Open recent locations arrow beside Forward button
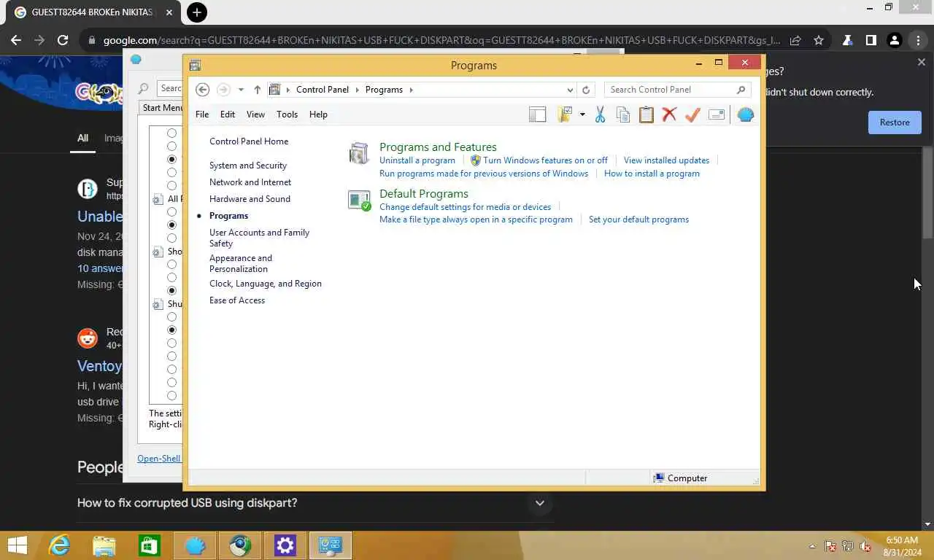934x560 pixels. tap(241, 90)
